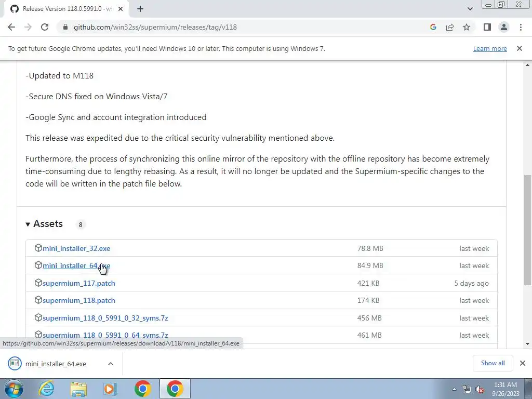
Task: Open the tab search dropdown arrow
Action: tap(470, 9)
